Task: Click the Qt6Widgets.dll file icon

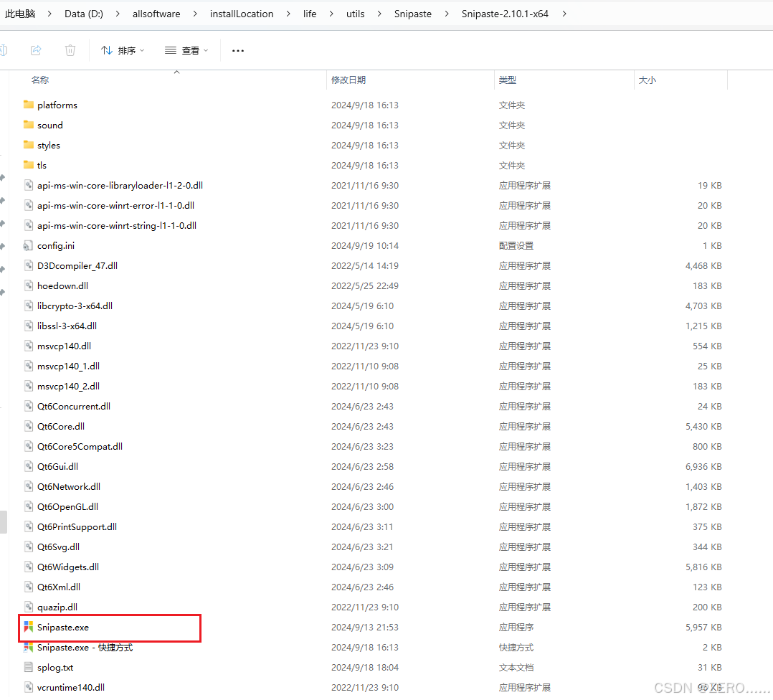Action: coord(29,567)
